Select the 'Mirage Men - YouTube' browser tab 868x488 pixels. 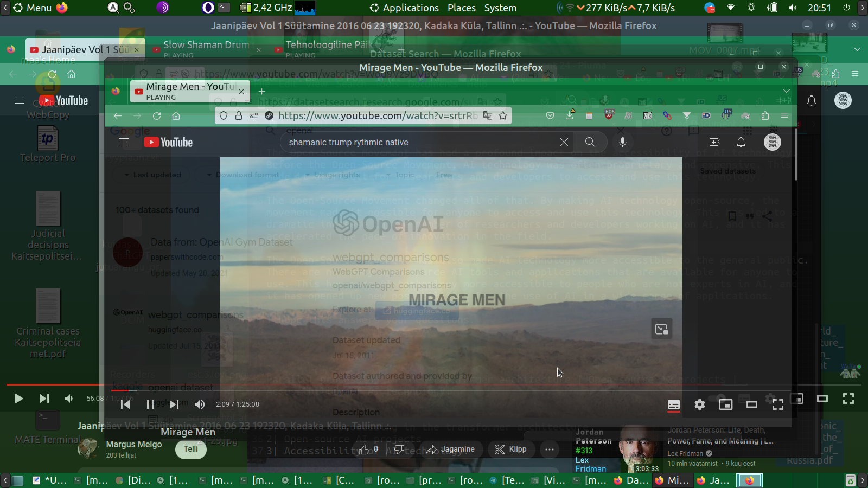pyautogui.click(x=190, y=91)
